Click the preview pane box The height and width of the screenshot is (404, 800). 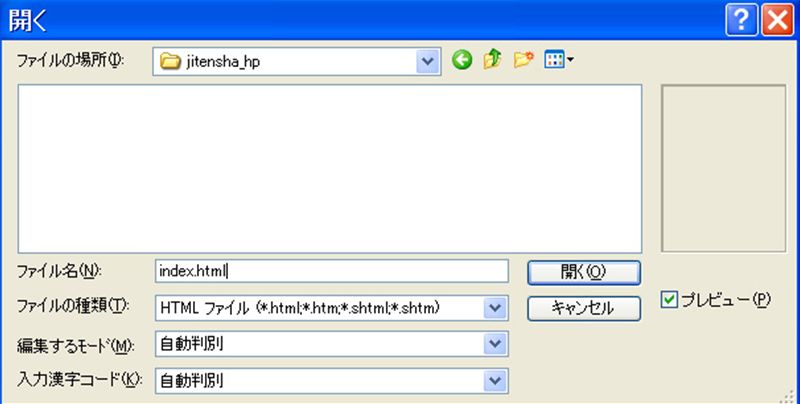pyautogui.click(x=723, y=168)
